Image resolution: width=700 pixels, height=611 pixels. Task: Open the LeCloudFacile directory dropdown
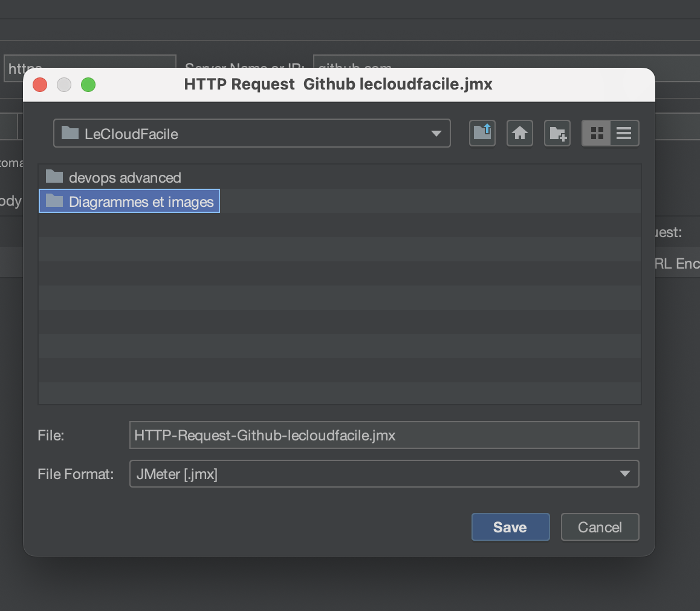(252, 134)
